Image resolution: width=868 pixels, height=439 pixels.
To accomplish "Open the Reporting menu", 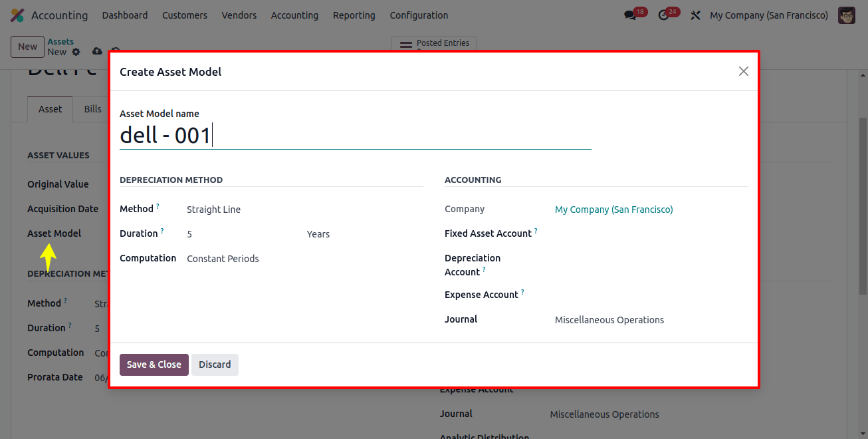I will 354,15.
